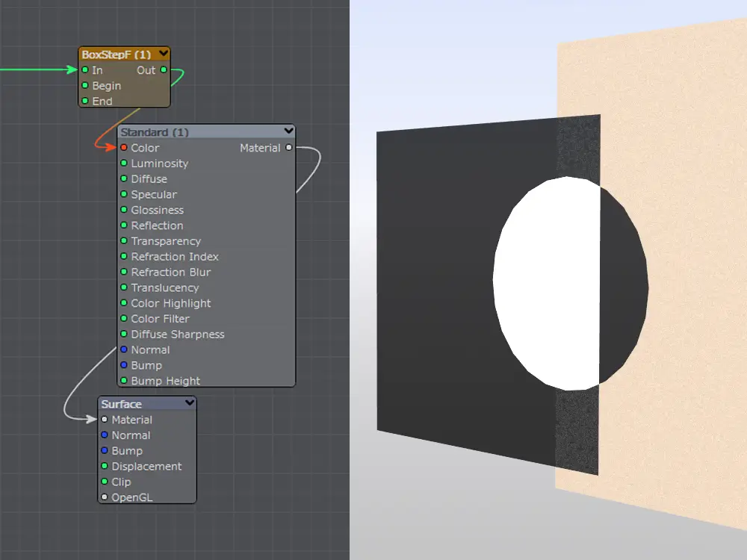Collapse the Surface node arrow

(190, 403)
